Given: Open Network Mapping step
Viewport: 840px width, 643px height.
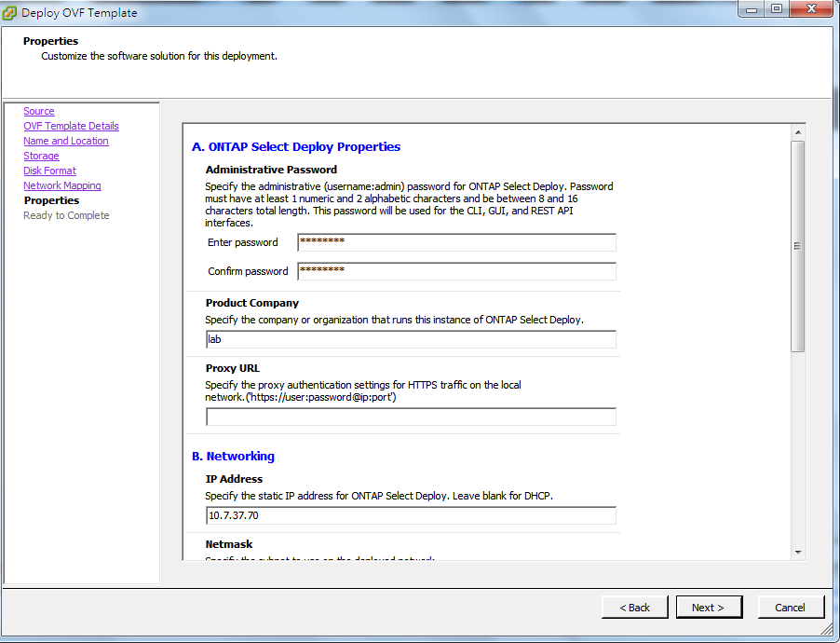Looking at the screenshot, I should click(x=62, y=185).
